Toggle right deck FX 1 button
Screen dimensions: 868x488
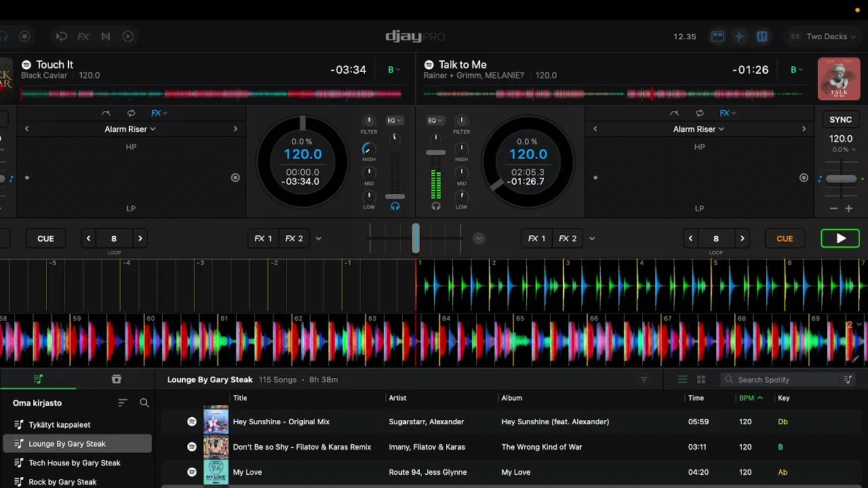(536, 239)
